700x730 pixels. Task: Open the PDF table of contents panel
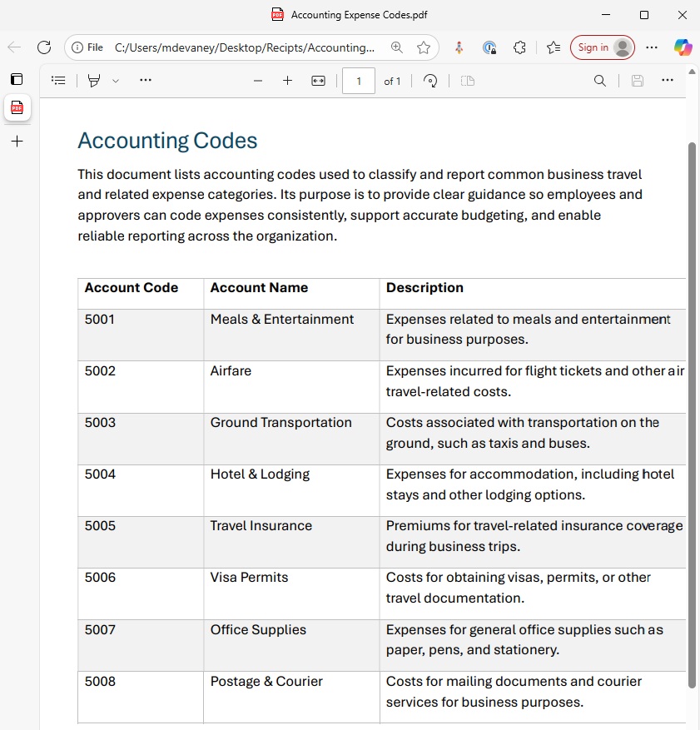(58, 81)
